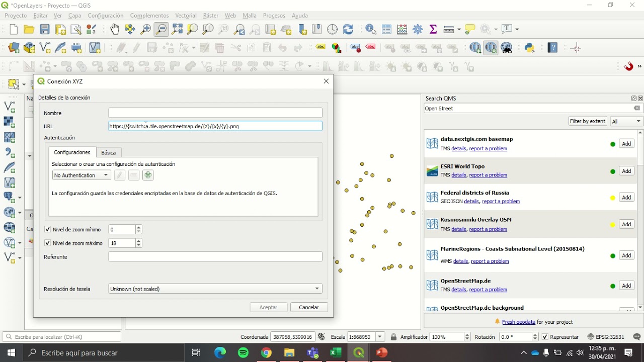Open an existing project folder icon
Image resolution: width=644 pixels, height=362 pixels.
29,30
